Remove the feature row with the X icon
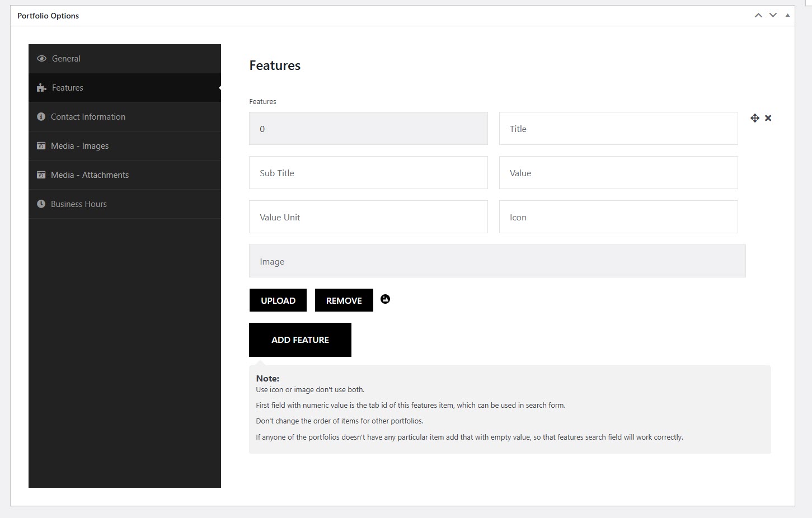The width and height of the screenshot is (812, 518). coord(768,118)
